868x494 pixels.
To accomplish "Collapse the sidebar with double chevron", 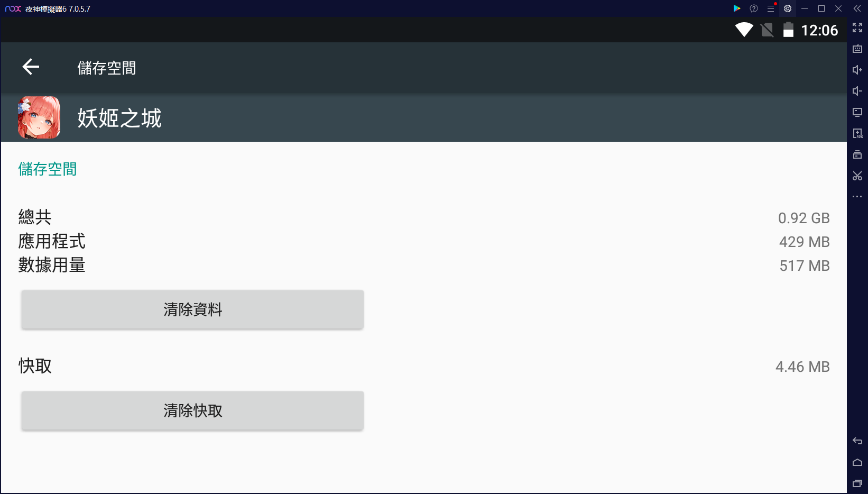I will pos(857,8).
